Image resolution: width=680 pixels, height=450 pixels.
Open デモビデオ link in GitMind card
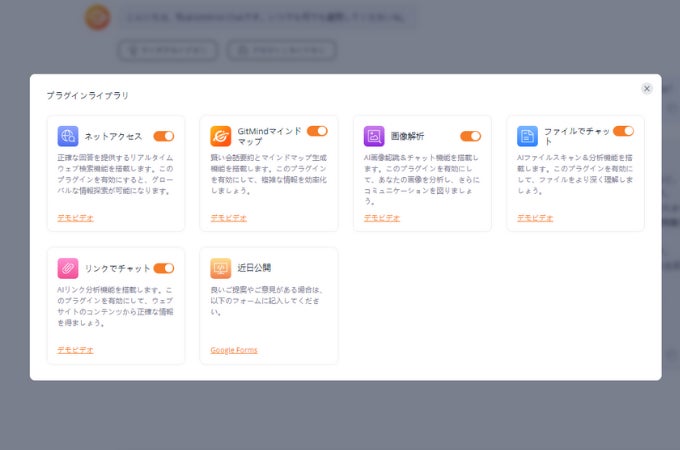click(x=229, y=218)
